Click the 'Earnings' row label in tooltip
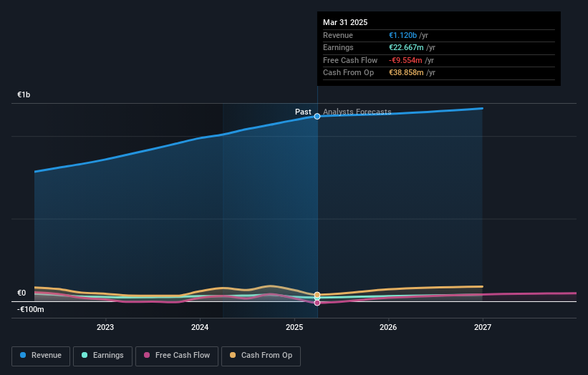Viewport: 588px width, 375px height. [338, 47]
